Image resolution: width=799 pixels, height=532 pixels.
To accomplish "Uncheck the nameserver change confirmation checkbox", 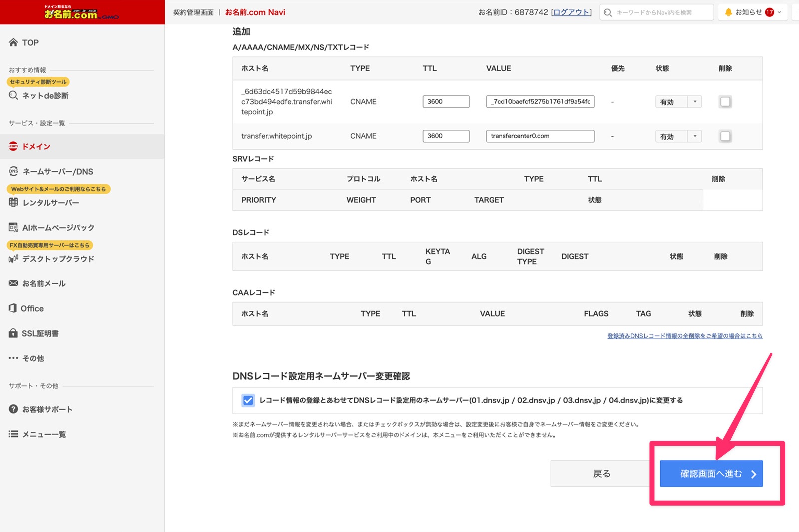I will point(248,400).
